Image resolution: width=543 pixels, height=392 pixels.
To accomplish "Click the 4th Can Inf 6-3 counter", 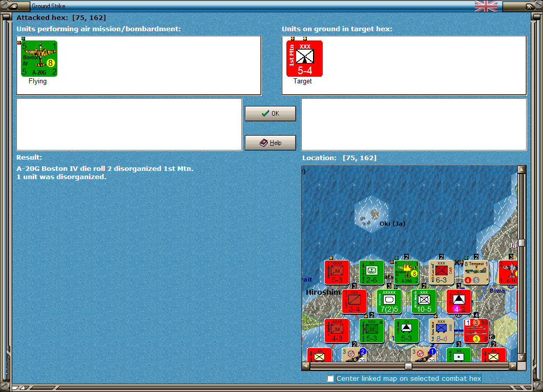I will tap(441, 272).
